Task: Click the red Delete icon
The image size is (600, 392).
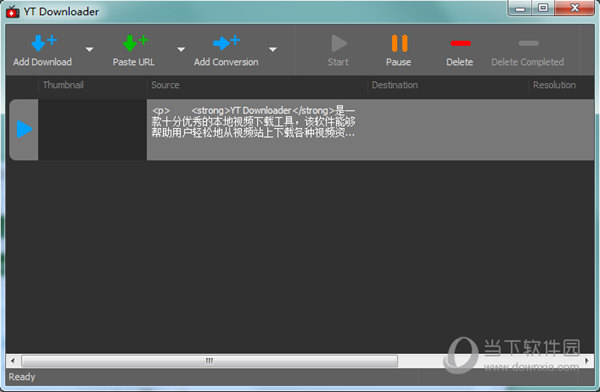Action: pyautogui.click(x=461, y=43)
